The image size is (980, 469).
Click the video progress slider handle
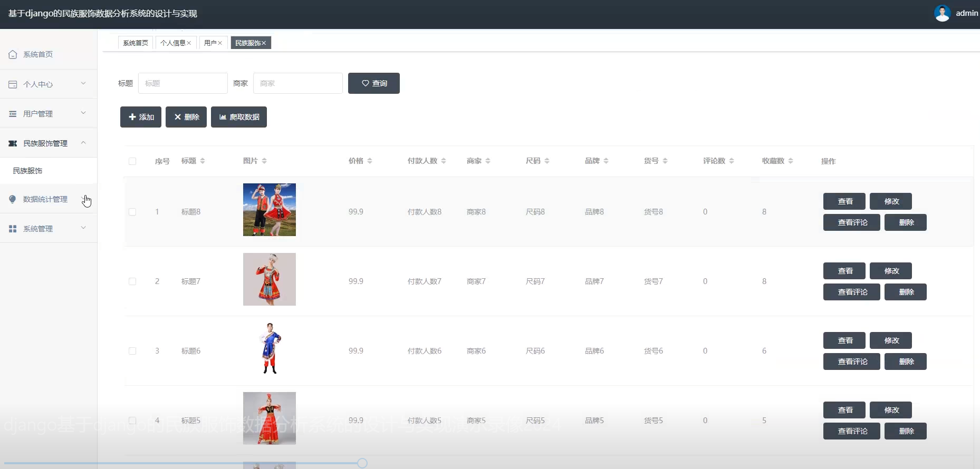[x=362, y=463]
